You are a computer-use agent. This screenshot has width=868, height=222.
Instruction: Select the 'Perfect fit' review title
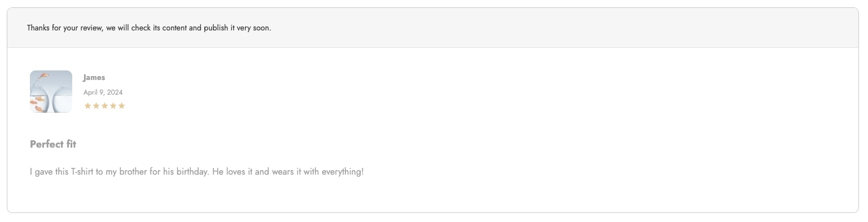[x=53, y=144]
